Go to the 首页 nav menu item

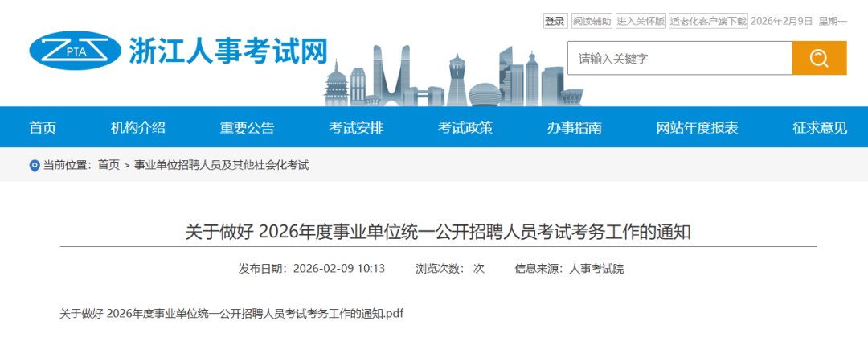point(43,127)
